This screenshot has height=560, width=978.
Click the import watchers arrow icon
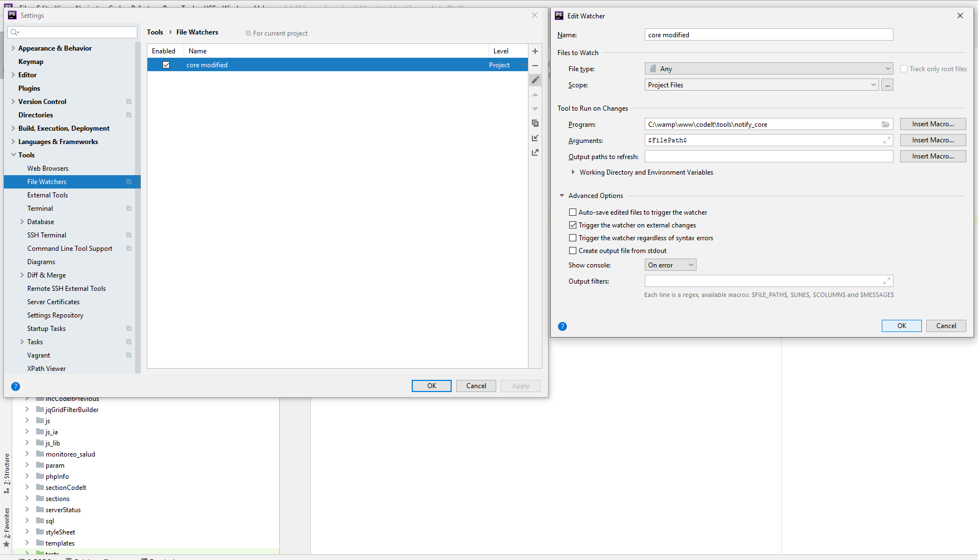point(535,138)
